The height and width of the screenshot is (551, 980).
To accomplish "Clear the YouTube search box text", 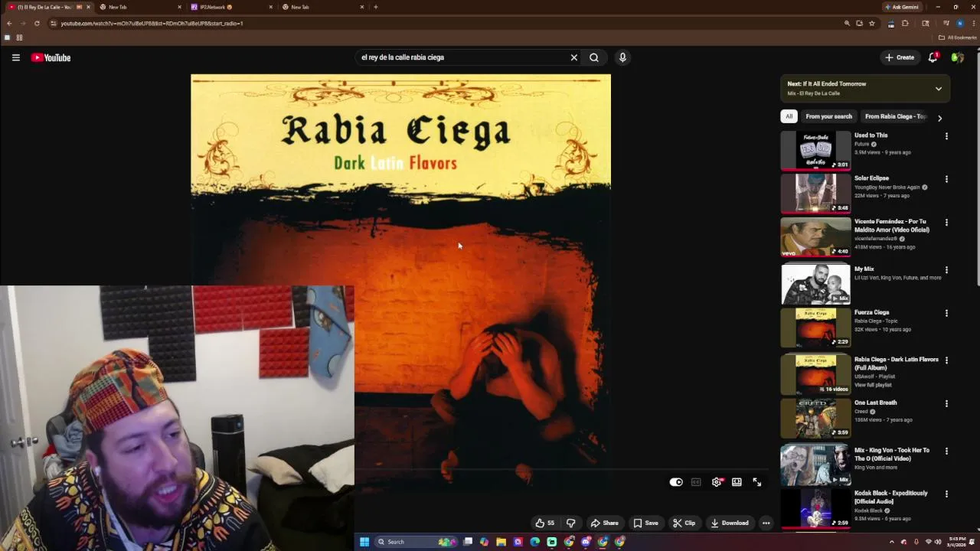I will (x=573, y=57).
